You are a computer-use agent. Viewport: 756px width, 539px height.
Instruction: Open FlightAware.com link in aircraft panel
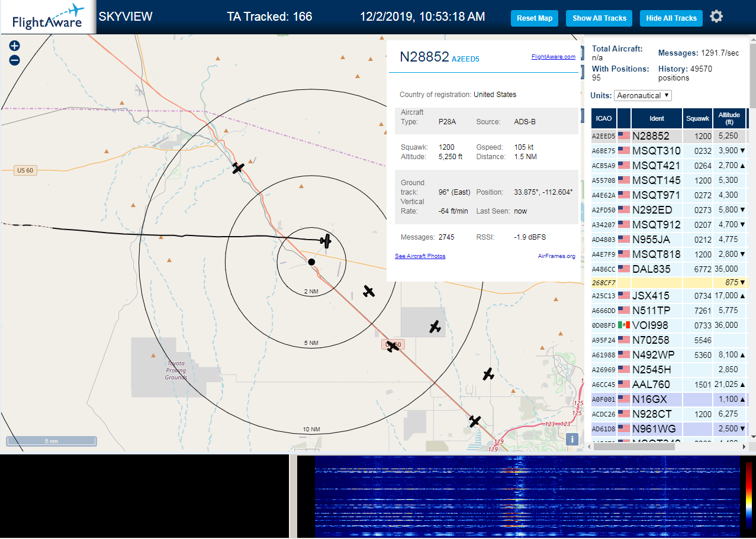(x=554, y=57)
